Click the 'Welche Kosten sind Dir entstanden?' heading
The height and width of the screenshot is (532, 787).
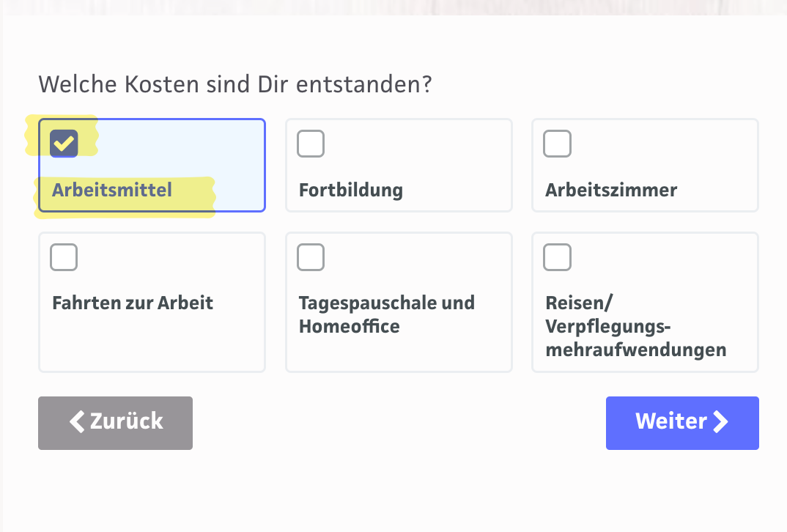tap(235, 84)
